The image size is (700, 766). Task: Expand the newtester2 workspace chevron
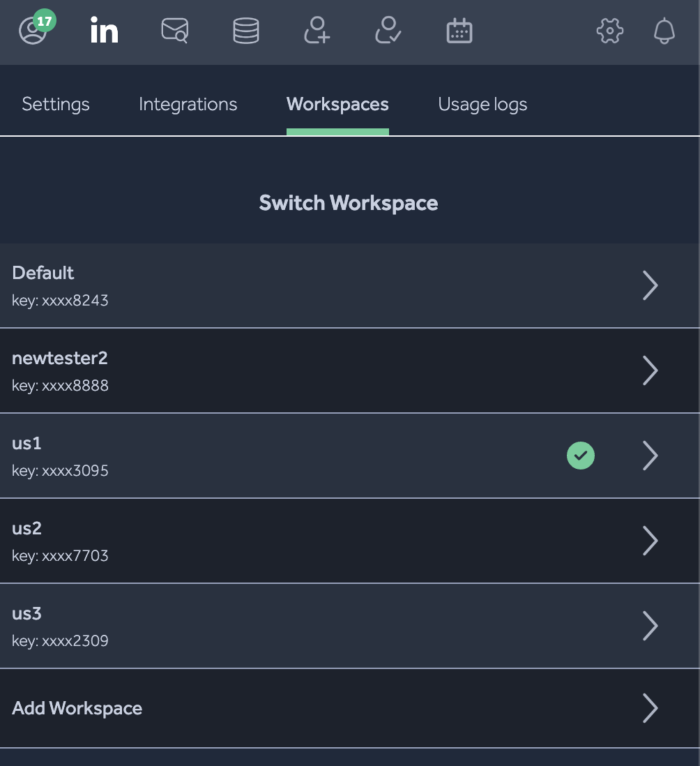(x=650, y=370)
